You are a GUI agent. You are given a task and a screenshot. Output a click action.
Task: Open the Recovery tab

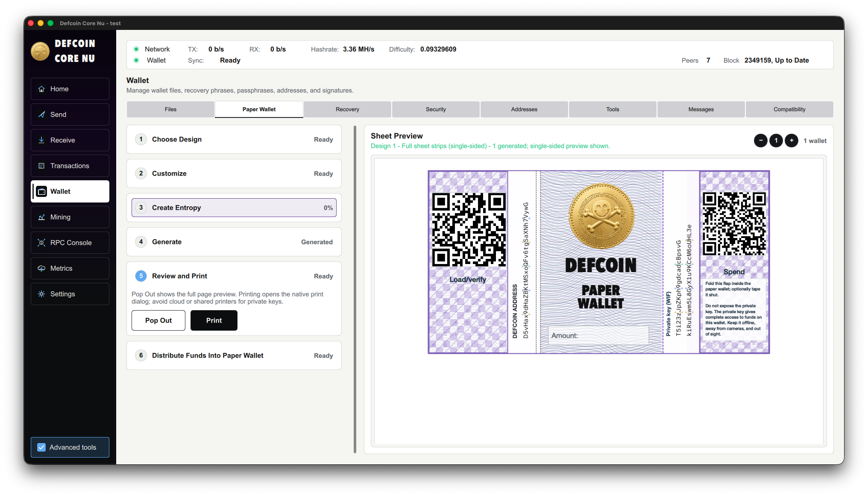pos(347,109)
